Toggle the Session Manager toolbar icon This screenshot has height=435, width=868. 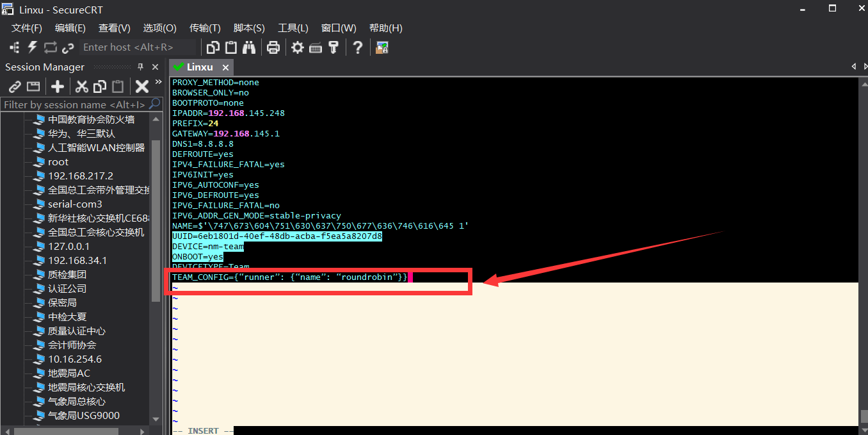tap(15, 47)
